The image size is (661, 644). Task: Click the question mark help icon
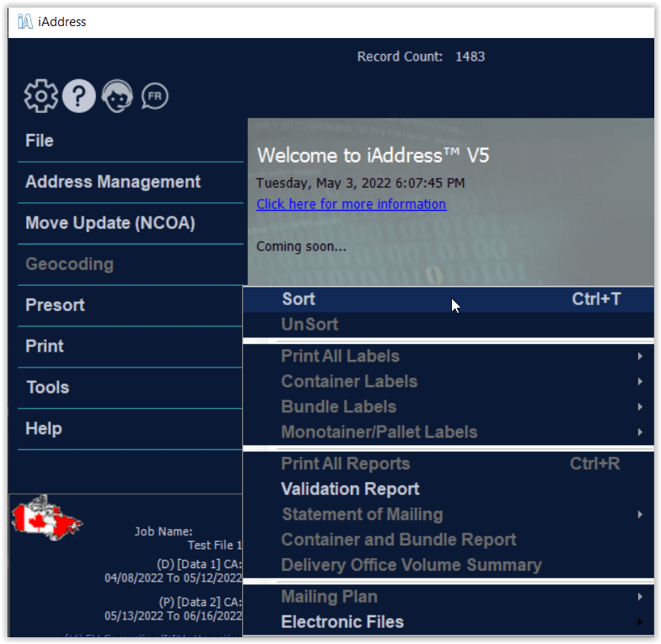pyautogui.click(x=79, y=96)
